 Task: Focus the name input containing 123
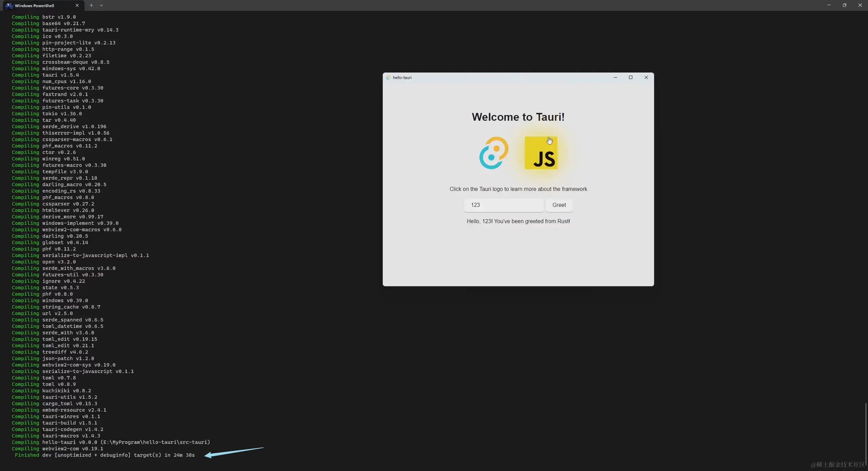504,205
